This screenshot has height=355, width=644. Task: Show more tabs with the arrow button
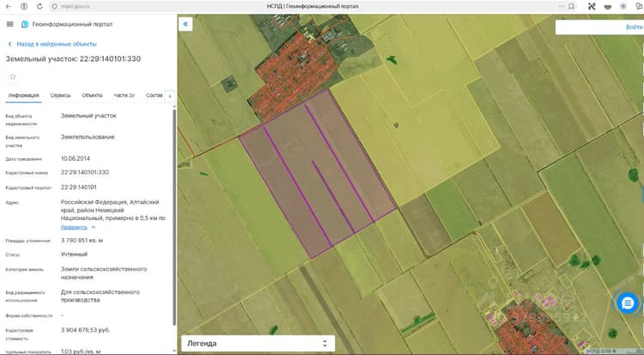[x=170, y=96]
